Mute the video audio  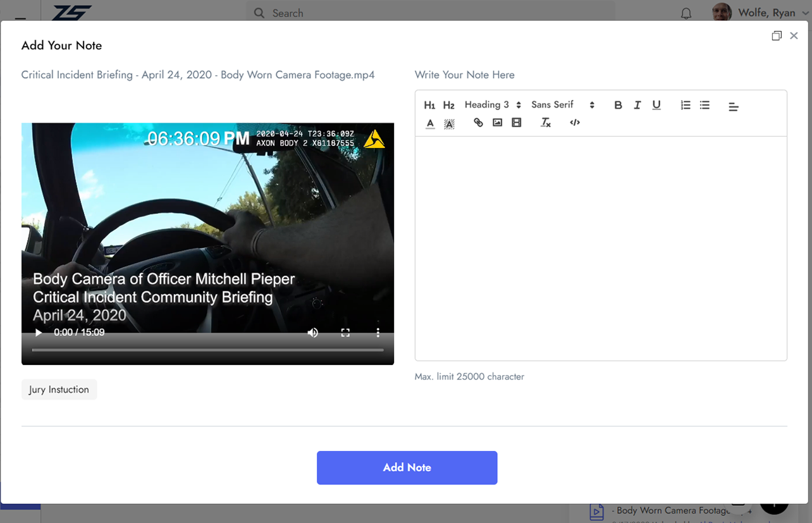(x=312, y=333)
